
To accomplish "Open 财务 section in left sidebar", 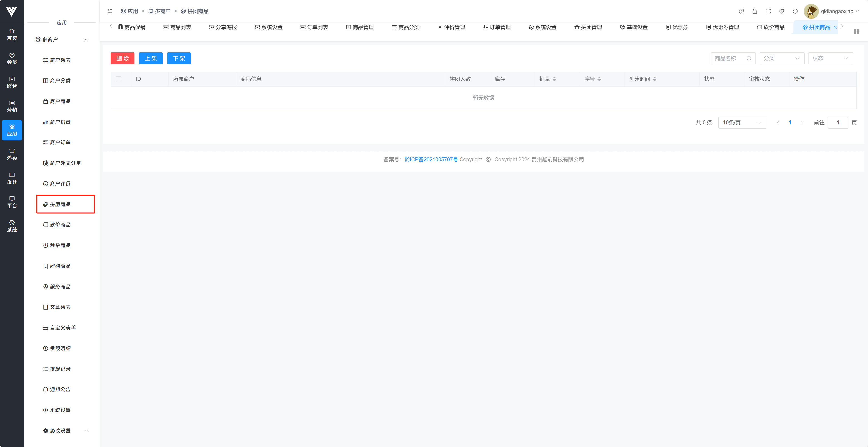I will 12,82.
